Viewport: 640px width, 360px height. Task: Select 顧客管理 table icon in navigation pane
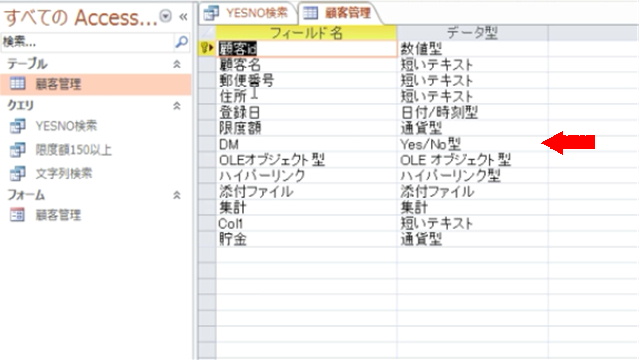tap(17, 84)
